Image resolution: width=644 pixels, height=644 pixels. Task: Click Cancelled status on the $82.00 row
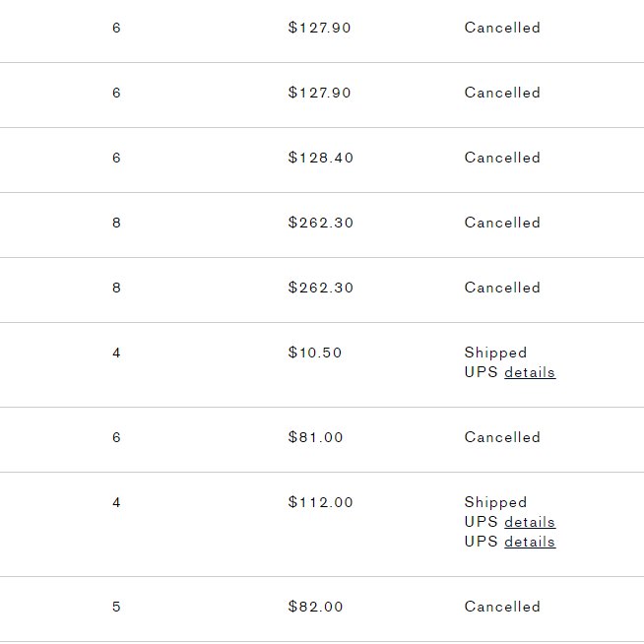[x=502, y=607]
